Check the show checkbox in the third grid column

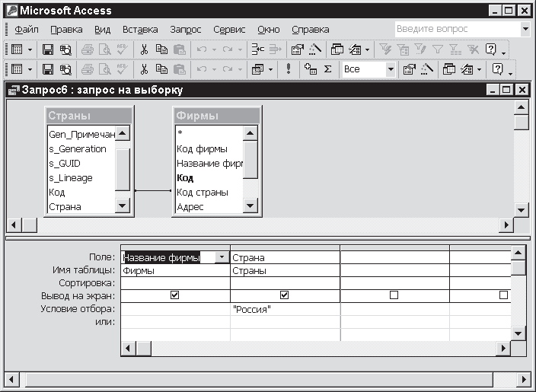394,295
